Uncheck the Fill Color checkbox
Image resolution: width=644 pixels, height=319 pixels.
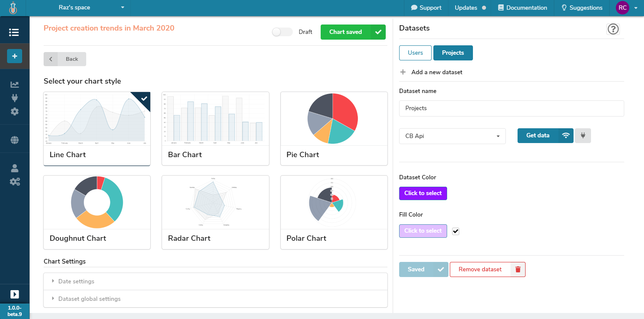click(455, 231)
